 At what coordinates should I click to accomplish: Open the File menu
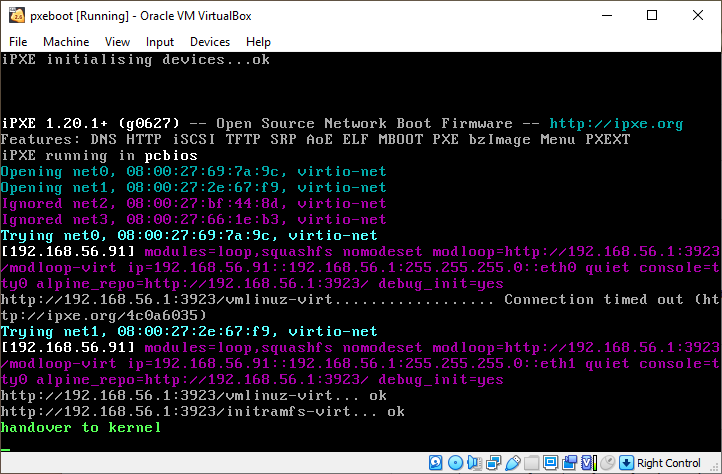(x=18, y=42)
